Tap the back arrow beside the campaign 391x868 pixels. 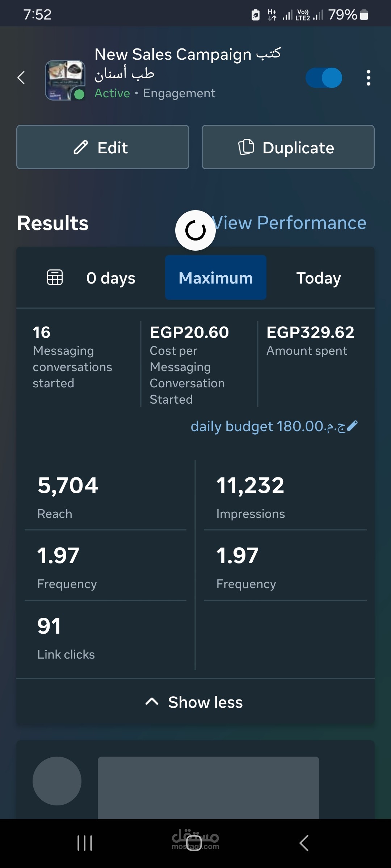(21, 77)
